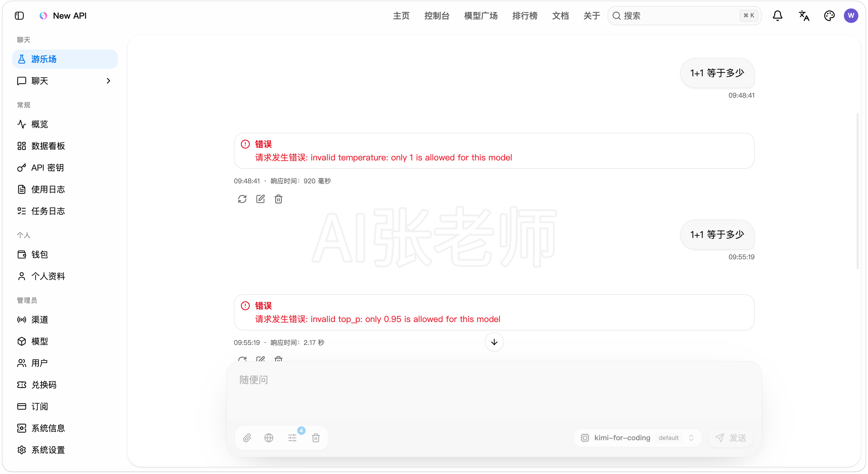Go to 概览 overview page
The height and width of the screenshot is (474, 868).
65,124
